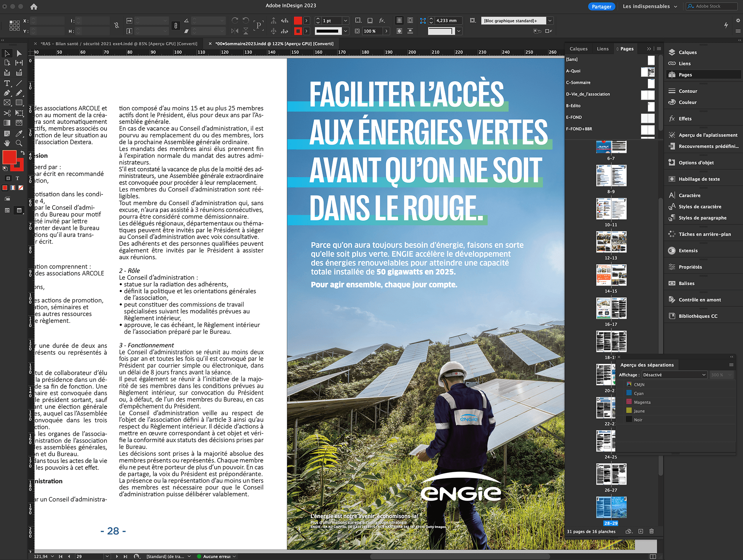Toggle Apply None color button
The width and height of the screenshot is (743, 560).
pyautogui.click(x=21, y=188)
